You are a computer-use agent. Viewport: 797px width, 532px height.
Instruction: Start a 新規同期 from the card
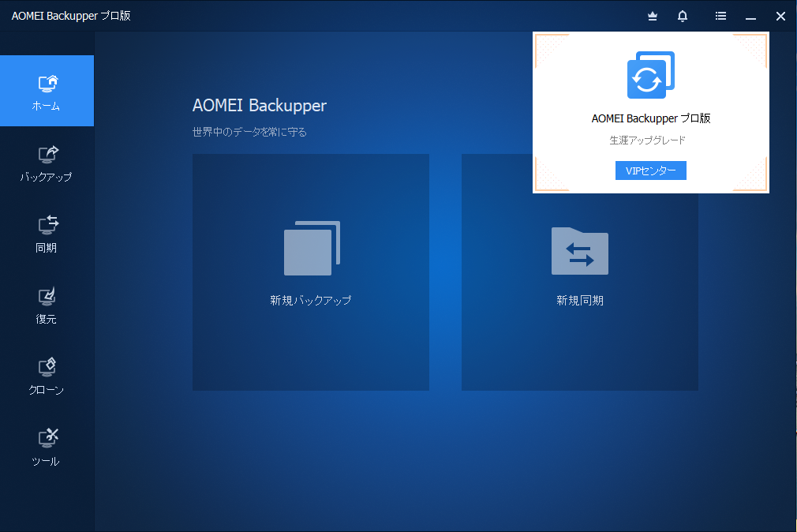[579, 293]
